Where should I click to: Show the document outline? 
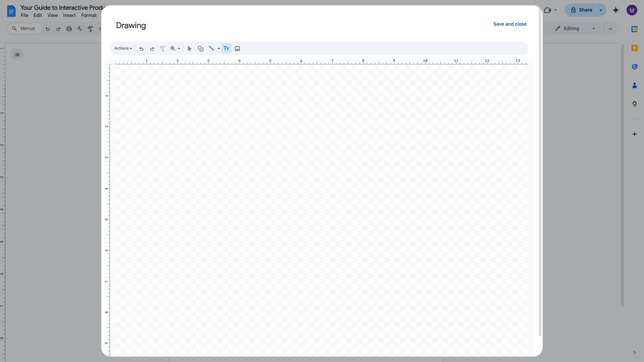pos(17,55)
